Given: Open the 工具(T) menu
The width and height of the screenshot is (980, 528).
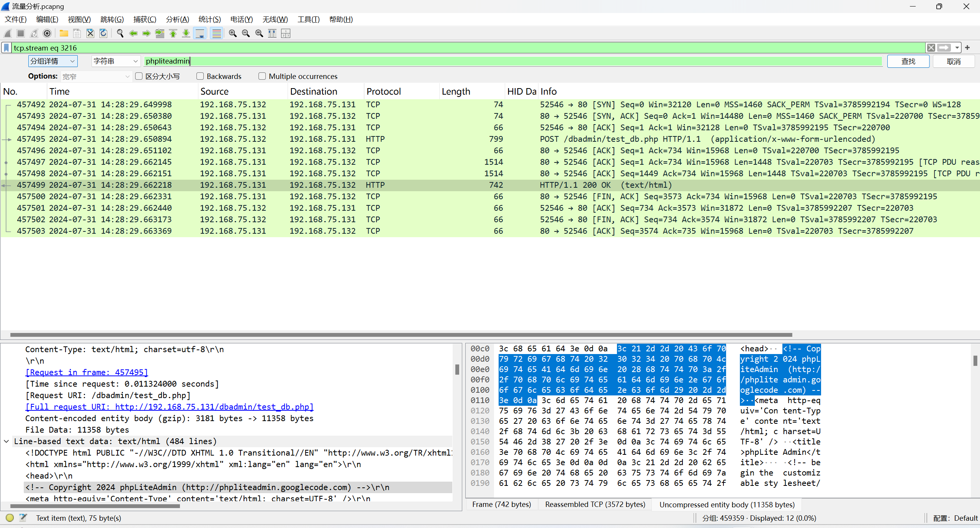Looking at the screenshot, I should pos(309,19).
